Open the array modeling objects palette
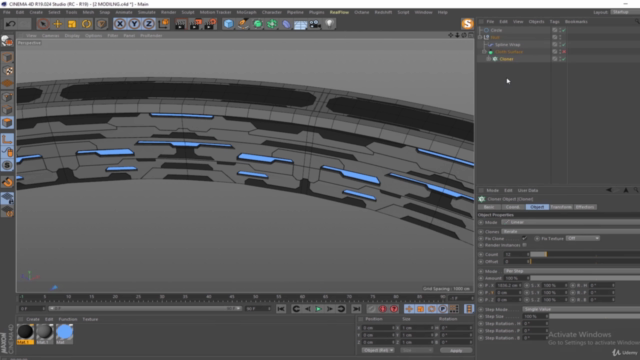The height and width of the screenshot is (360, 640). 272,24
